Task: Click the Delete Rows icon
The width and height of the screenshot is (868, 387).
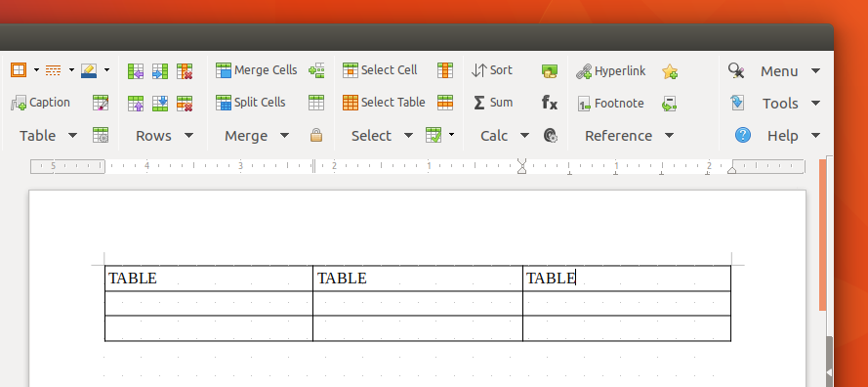Action: pos(185,104)
